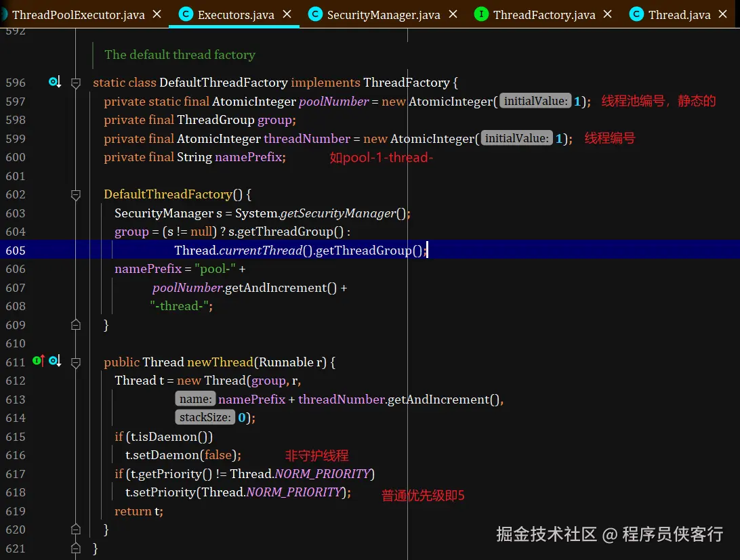Image resolution: width=740 pixels, height=560 pixels.
Task: Open the Thread.java tab
Action: pyautogui.click(x=679, y=15)
